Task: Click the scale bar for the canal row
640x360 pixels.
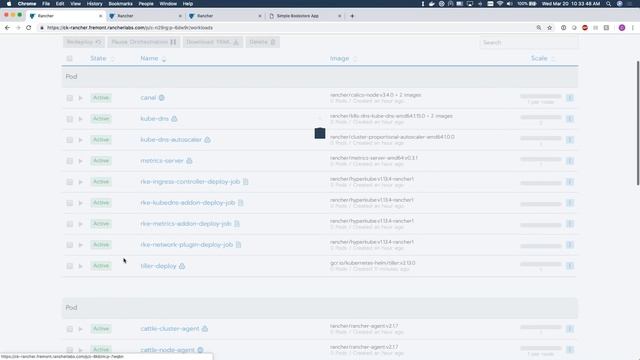Action: coord(541,96)
